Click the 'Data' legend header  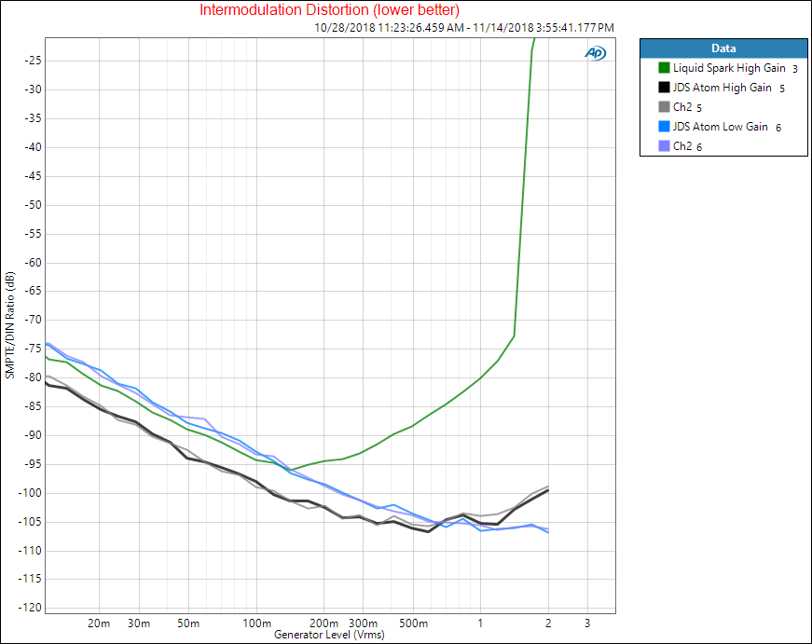[x=723, y=48]
